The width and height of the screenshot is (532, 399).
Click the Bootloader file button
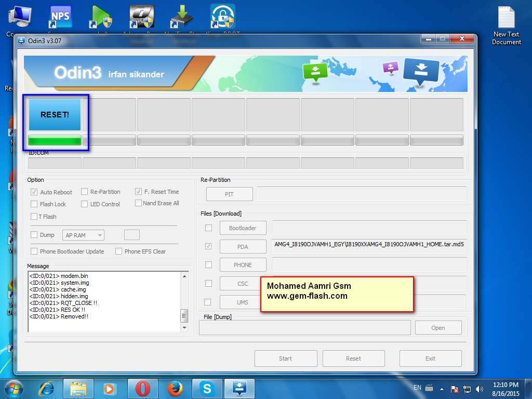click(243, 228)
